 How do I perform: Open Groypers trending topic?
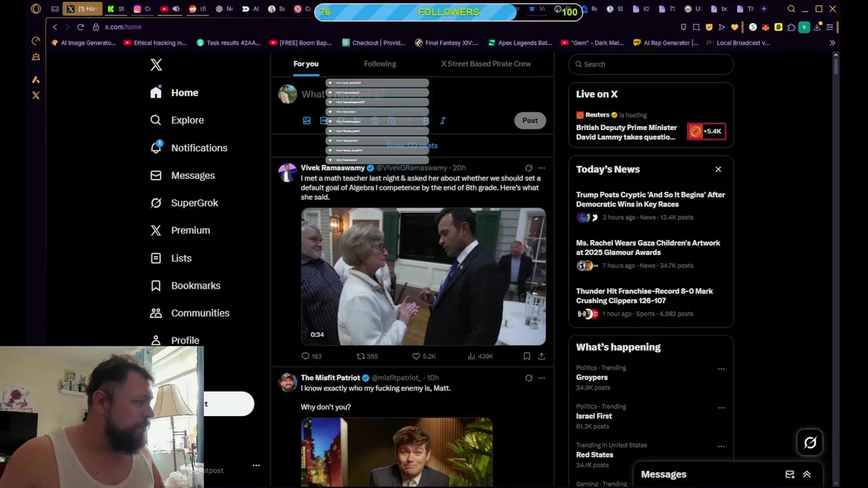592,378
